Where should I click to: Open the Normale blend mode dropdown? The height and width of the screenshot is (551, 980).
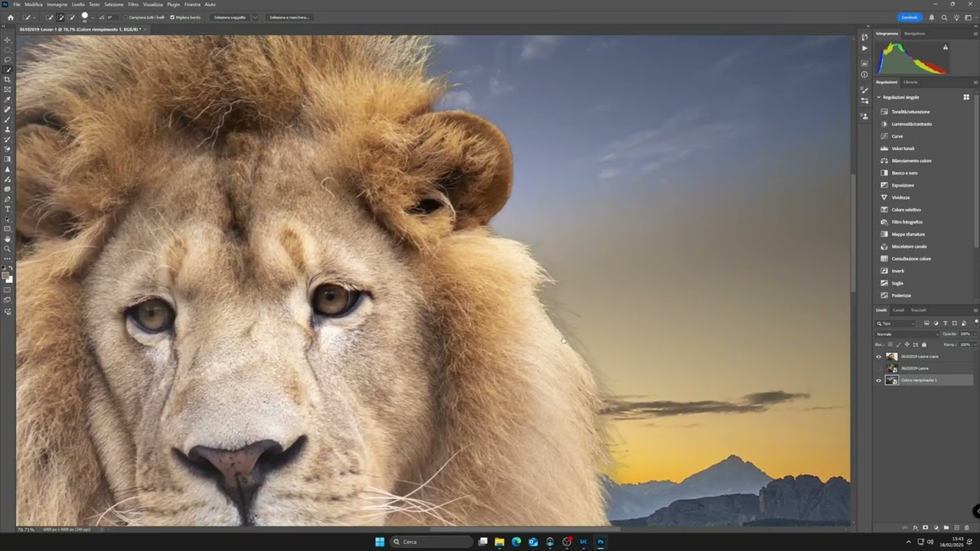(907, 334)
